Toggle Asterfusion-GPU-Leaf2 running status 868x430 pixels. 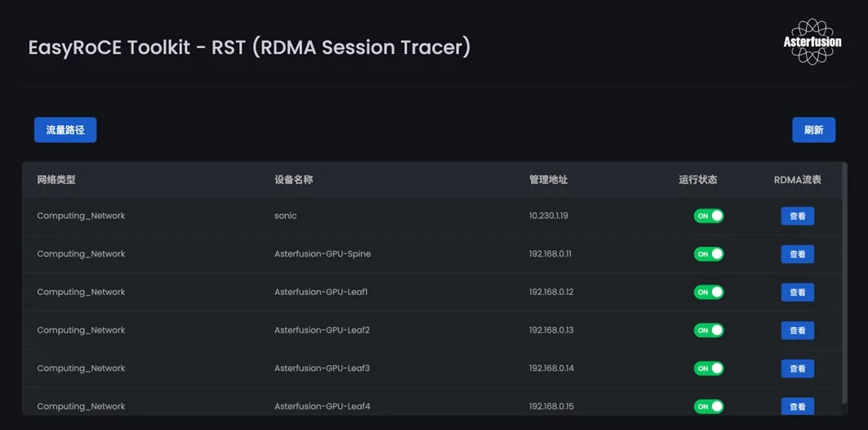coord(709,330)
